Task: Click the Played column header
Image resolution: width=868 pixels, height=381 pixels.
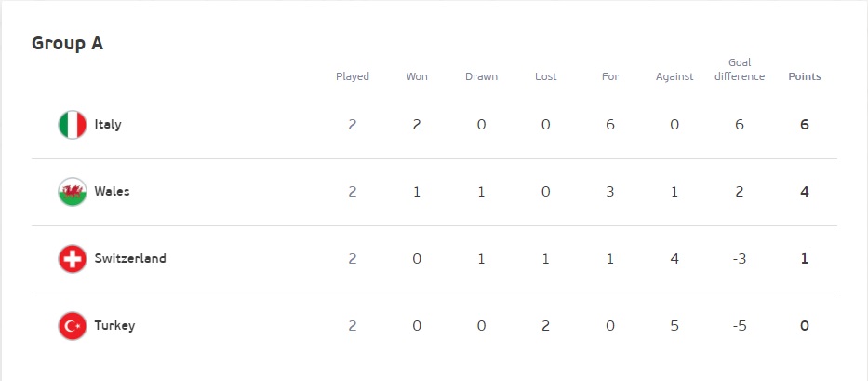Action: (353, 76)
